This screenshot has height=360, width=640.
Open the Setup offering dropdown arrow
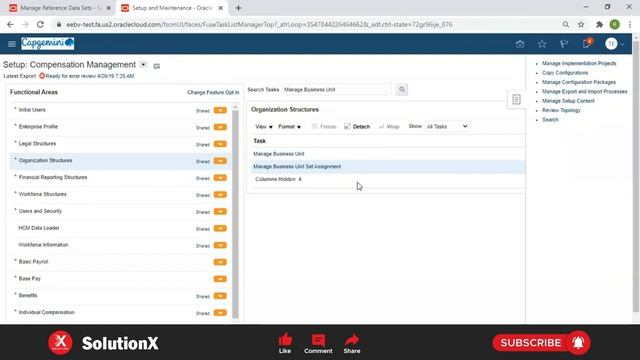pos(143,64)
